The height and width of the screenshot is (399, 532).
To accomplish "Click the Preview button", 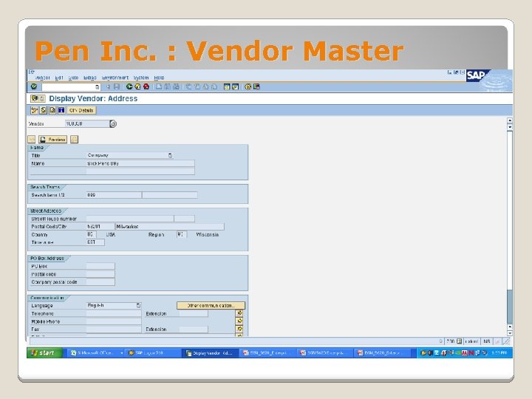I will (53, 140).
